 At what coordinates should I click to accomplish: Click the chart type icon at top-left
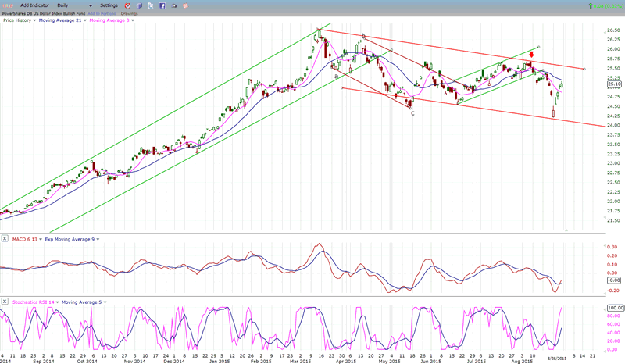pyautogui.click(x=7, y=5)
